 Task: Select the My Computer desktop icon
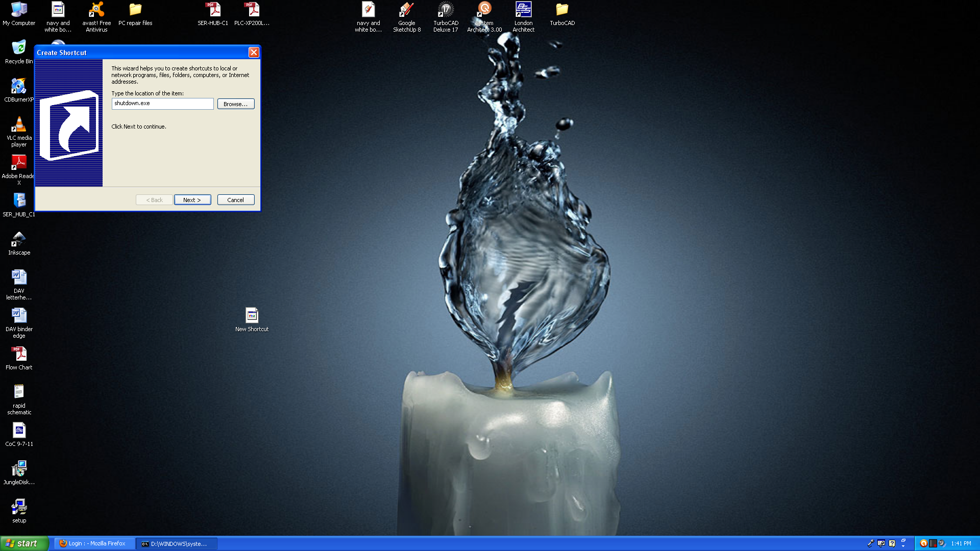(x=19, y=14)
